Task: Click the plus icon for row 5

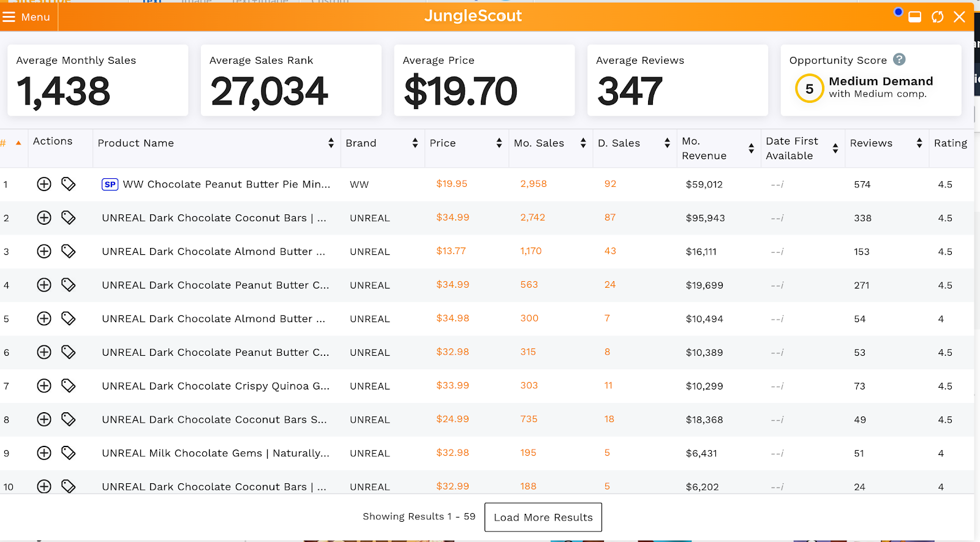Action: [x=44, y=318]
